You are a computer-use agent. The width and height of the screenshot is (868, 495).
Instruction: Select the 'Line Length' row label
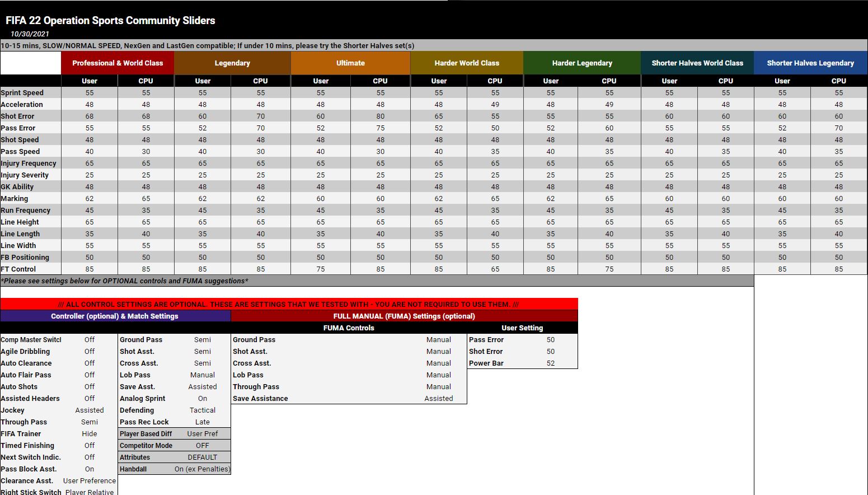coord(20,234)
